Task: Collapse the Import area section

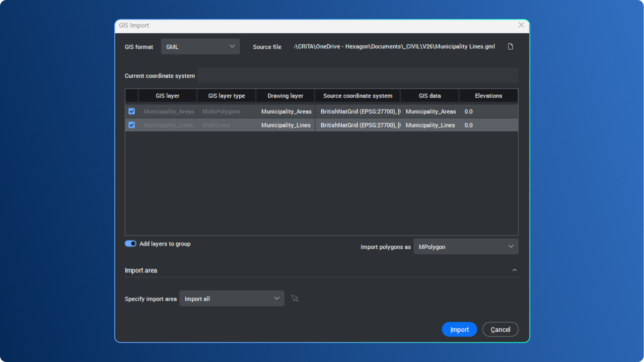Action: coord(514,270)
